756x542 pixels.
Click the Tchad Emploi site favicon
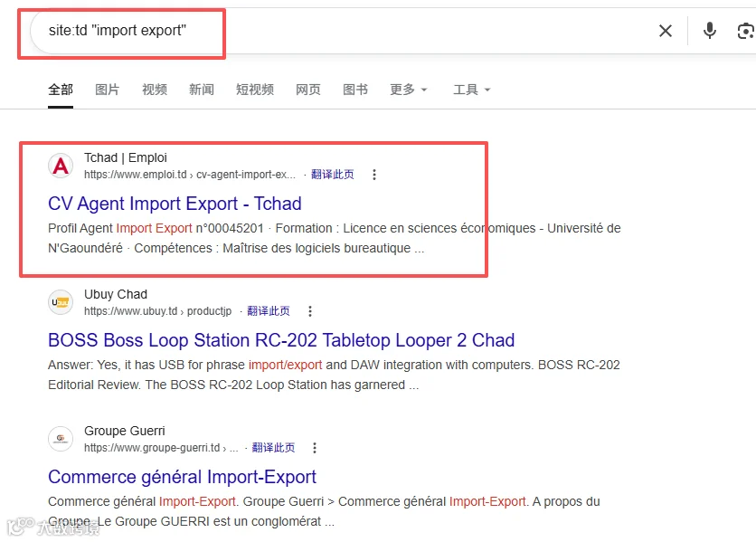point(61,166)
